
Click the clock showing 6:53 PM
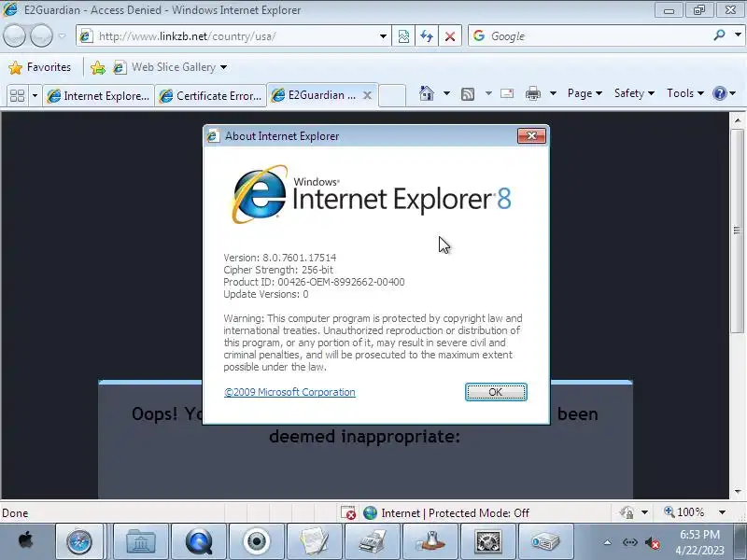pos(699,534)
